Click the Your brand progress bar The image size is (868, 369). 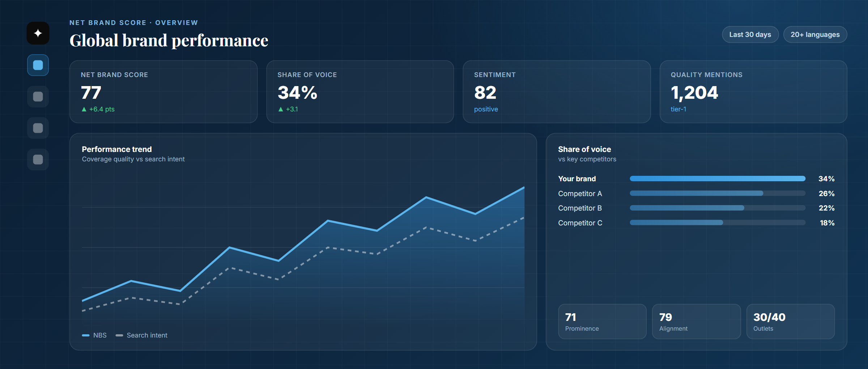point(718,179)
